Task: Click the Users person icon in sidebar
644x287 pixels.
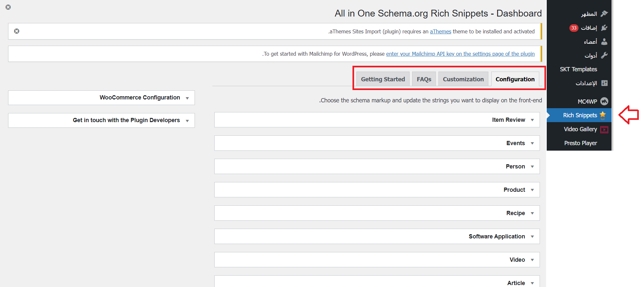Action: pos(604,41)
